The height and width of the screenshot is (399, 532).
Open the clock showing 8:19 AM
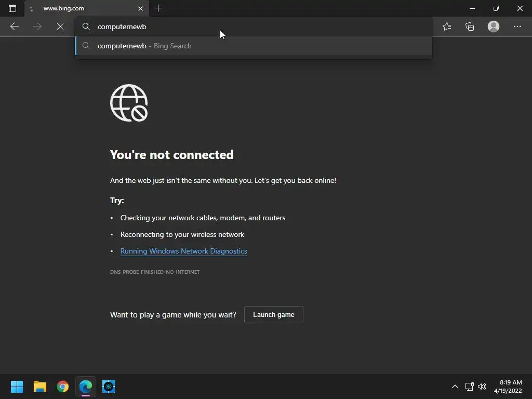coord(508,387)
